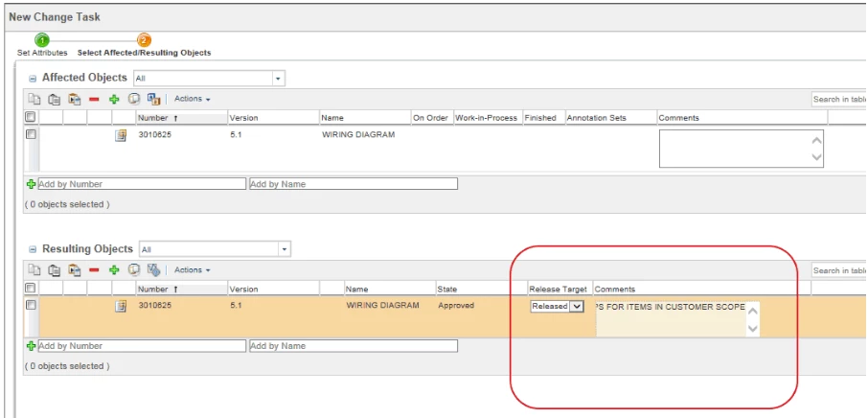The width and height of the screenshot is (868, 418).
Task: Sort Affected Objects by Number column
Action: click(x=182, y=118)
